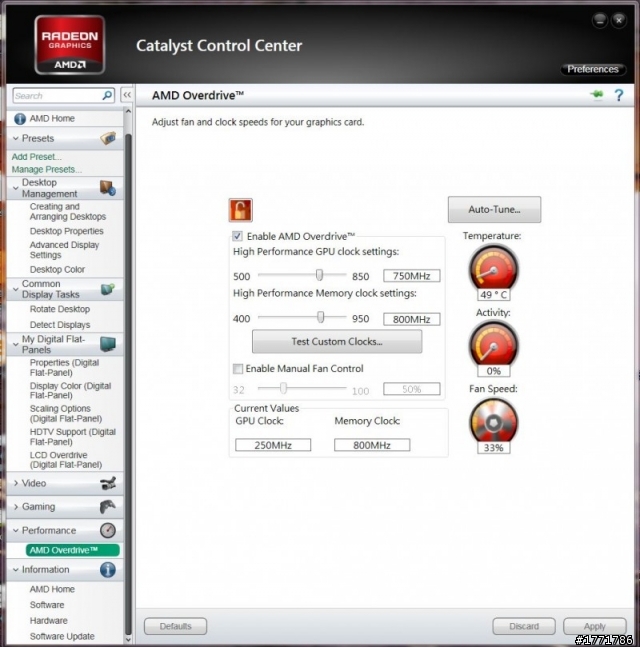Click the Memory clock slider handle
The width and height of the screenshot is (640, 648).
pyautogui.click(x=321, y=317)
